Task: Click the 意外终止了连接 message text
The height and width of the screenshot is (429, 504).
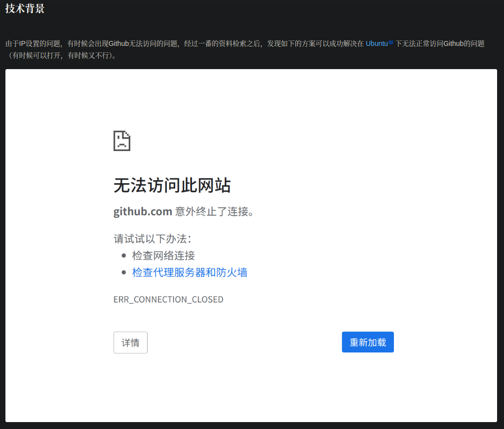Action: [x=215, y=211]
